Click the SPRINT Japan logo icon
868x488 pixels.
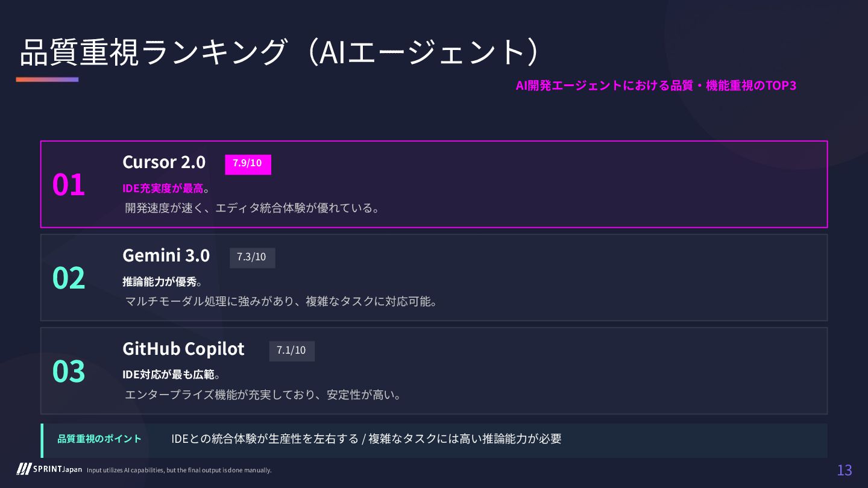[24, 469]
